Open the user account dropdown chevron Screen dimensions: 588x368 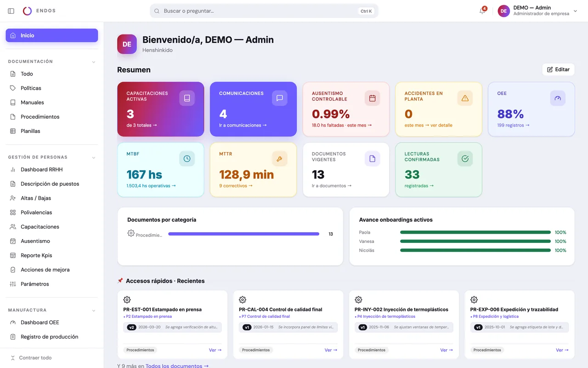pyautogui.click(x=575, y=11)
